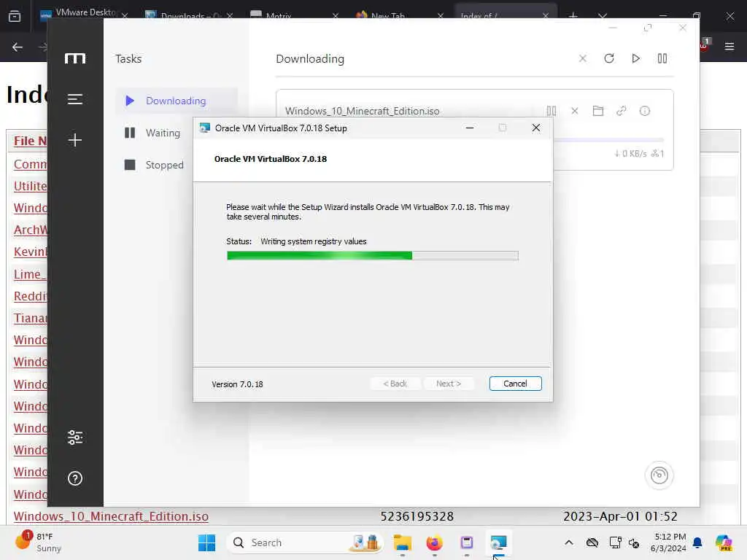Open a new browser tab with plus
The width and height of the screenshot is (747, 560).
click(573, 16)
